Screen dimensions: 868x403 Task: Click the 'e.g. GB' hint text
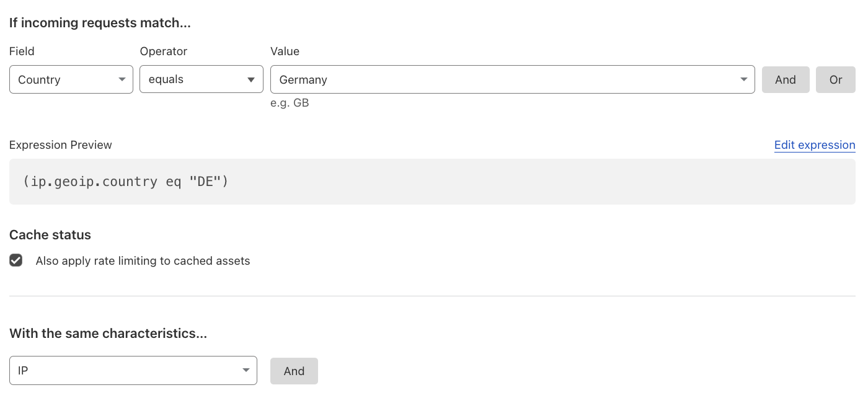tap(290, 103)
